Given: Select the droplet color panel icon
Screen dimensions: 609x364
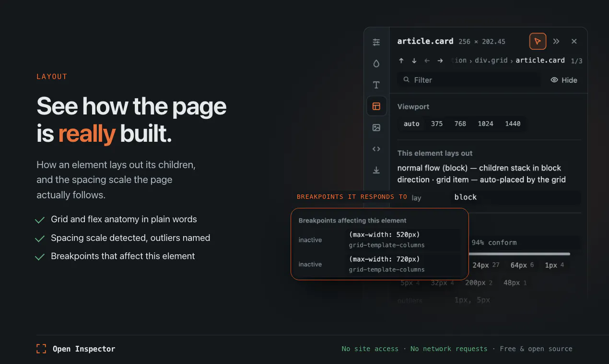Looking at the screenshot, I should pyautogui.click(x=376, y=64).
